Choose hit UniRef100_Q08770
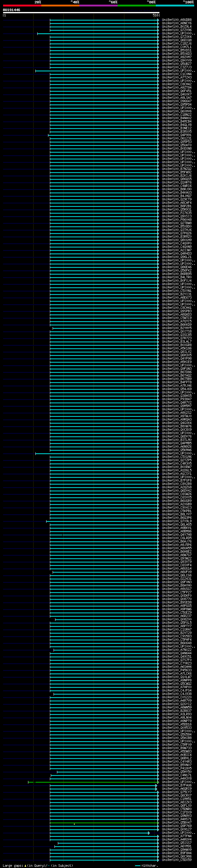 tap(177, 599)
